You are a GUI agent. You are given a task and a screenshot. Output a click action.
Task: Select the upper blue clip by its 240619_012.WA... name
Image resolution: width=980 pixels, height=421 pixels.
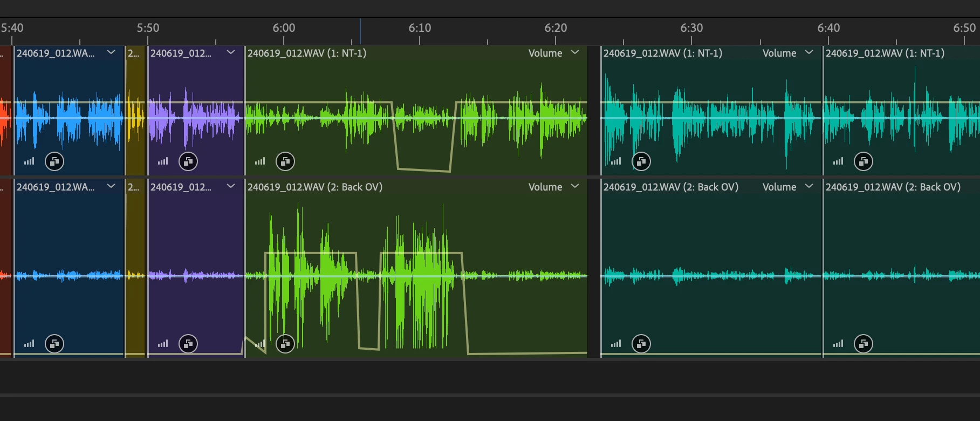56,53
